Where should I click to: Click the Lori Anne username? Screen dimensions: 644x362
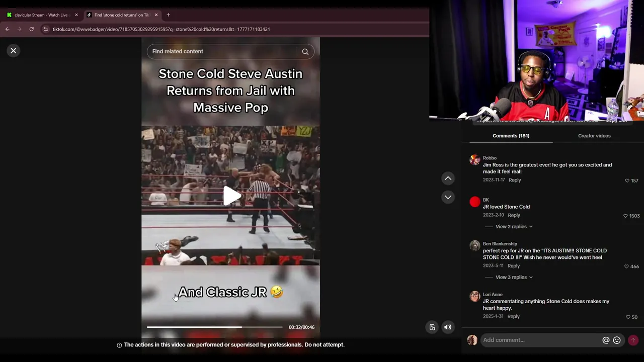coord(493,295)
